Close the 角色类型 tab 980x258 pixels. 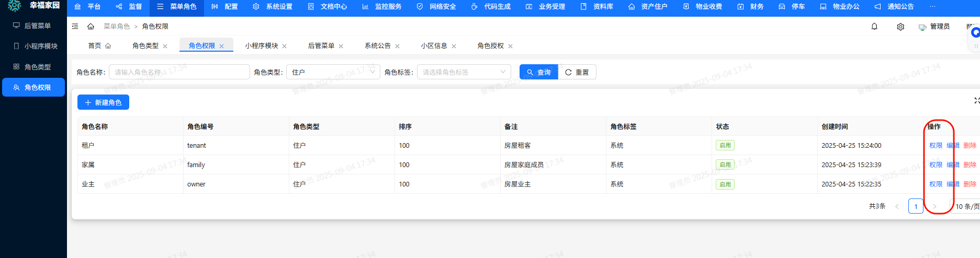click(x=165, y=46)
